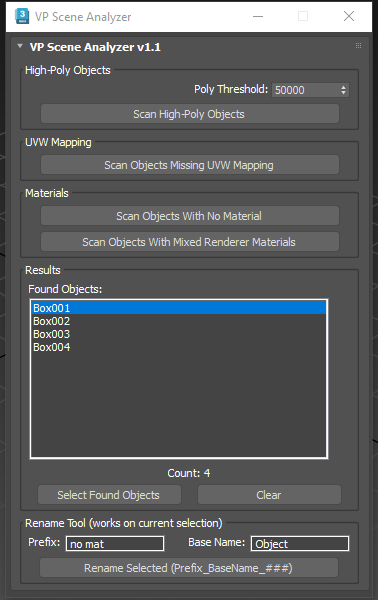Scan Objects With No Material
The width and height of the screenshot is (378, 600).
190,216
